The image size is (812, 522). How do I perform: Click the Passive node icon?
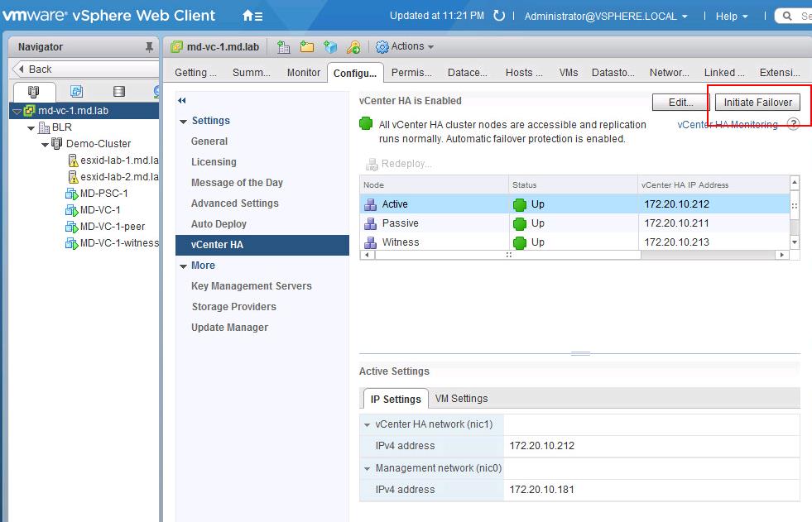(x=370, y=223)
